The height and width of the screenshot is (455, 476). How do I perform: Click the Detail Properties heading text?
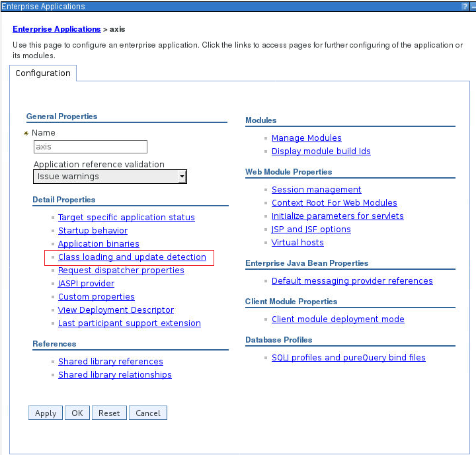63,200
